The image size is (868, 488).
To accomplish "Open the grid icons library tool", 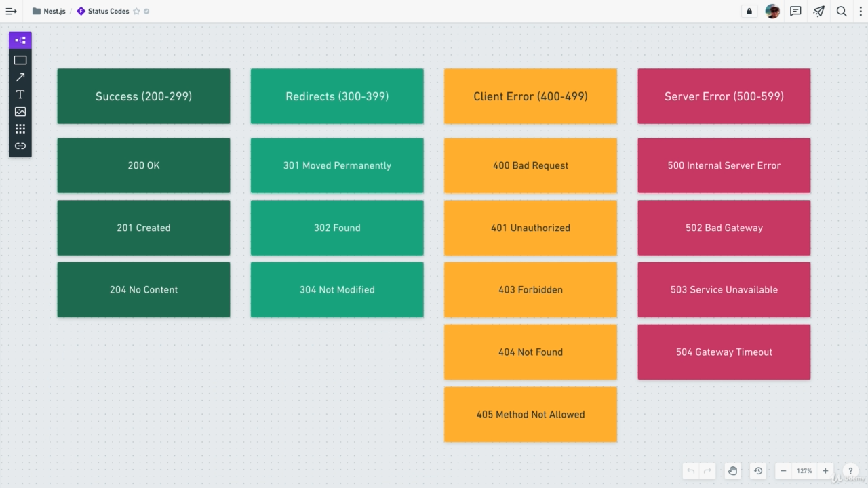I will click(x=20, y=129).
